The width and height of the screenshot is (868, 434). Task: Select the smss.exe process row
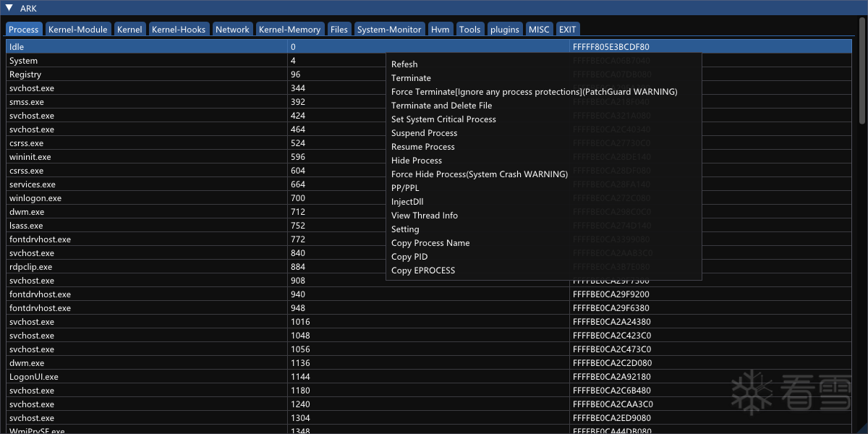[x=429, y=102]
